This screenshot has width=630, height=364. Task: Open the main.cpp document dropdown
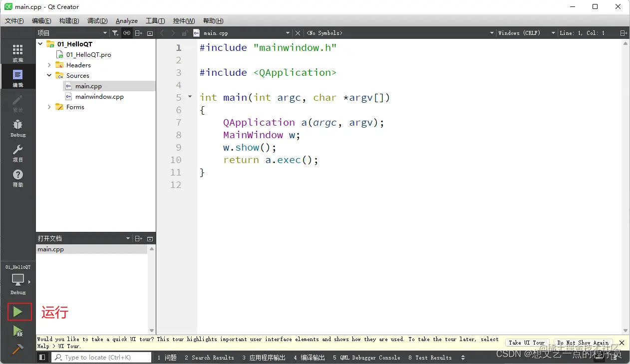pos(288,33)
